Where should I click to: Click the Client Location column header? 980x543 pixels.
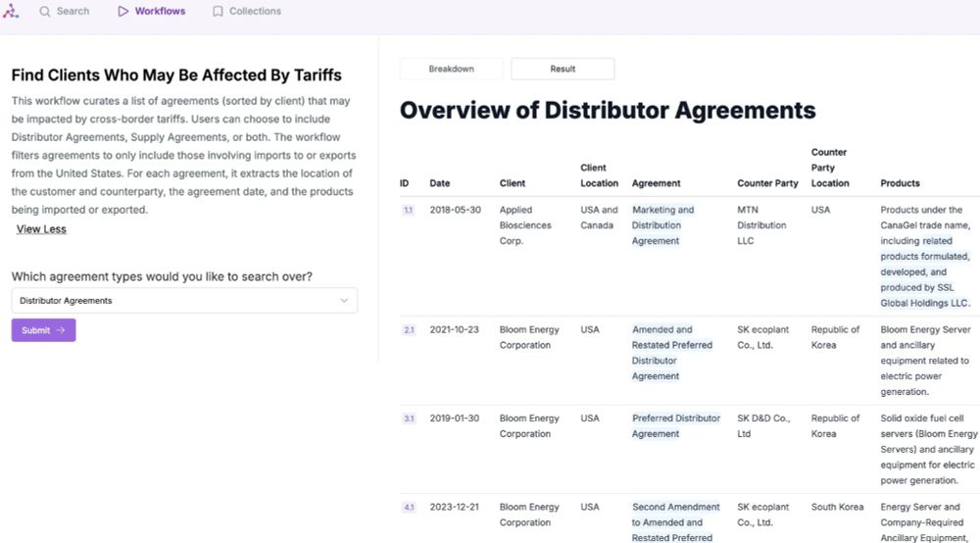(x=599, y=175)
